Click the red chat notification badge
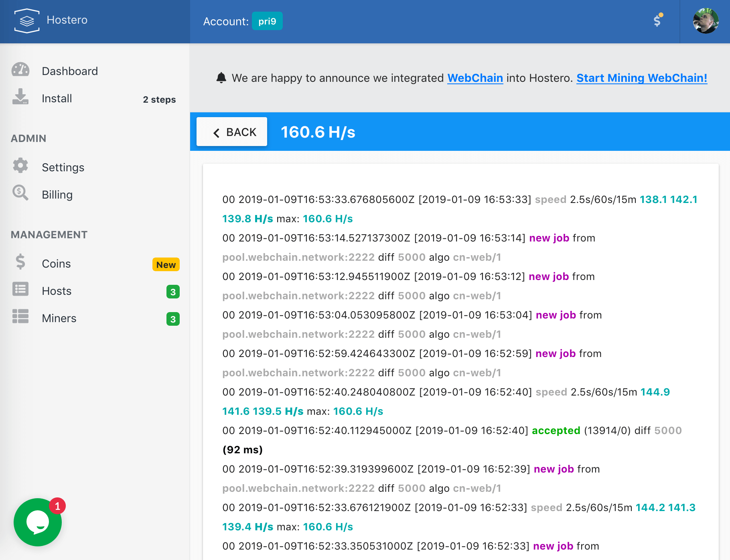The height and width of the screenshot is (560, 730). click(57, 506)
